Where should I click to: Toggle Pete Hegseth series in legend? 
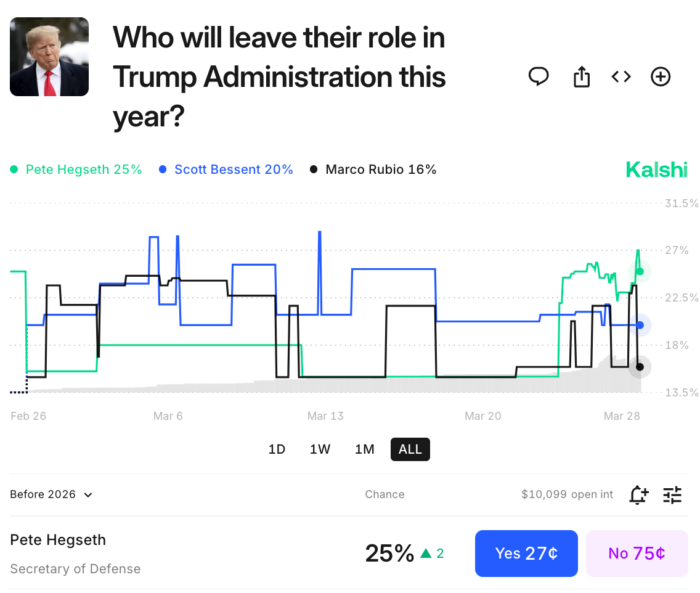(x=76, y=170)
